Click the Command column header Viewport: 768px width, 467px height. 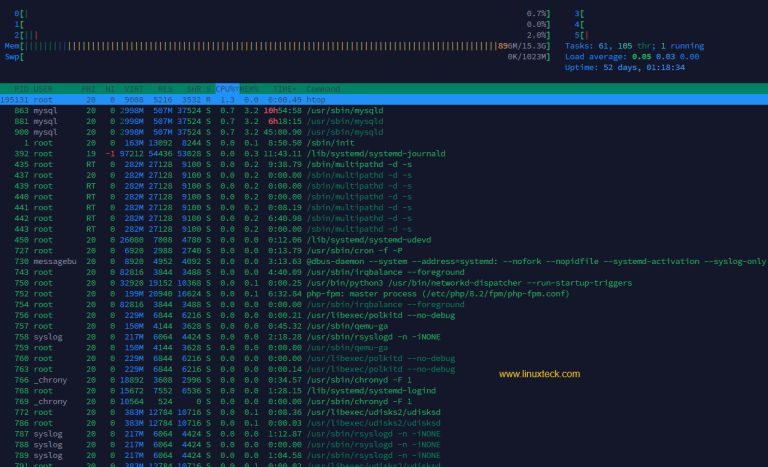click(x=323, y=89)
